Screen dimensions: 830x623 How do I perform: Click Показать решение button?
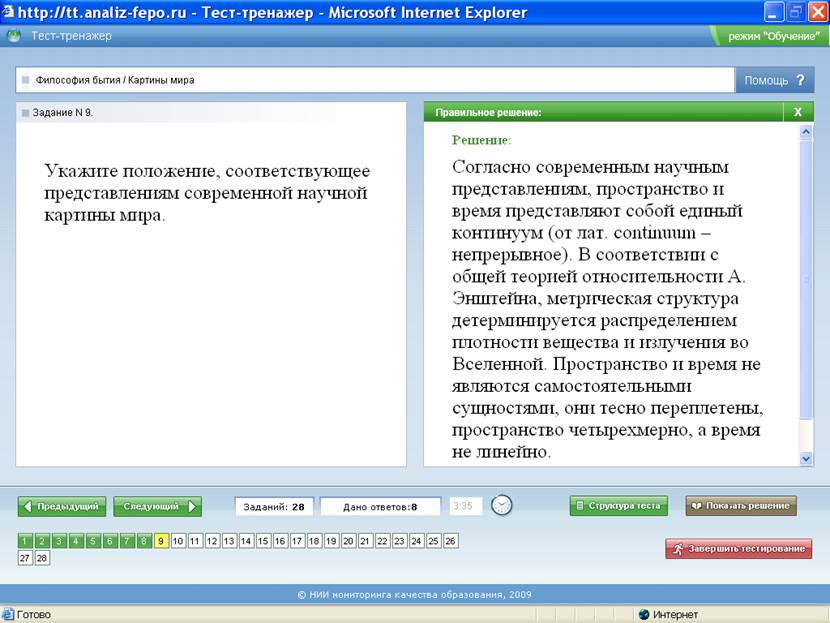pyautogui.click(x=741, y=506)
